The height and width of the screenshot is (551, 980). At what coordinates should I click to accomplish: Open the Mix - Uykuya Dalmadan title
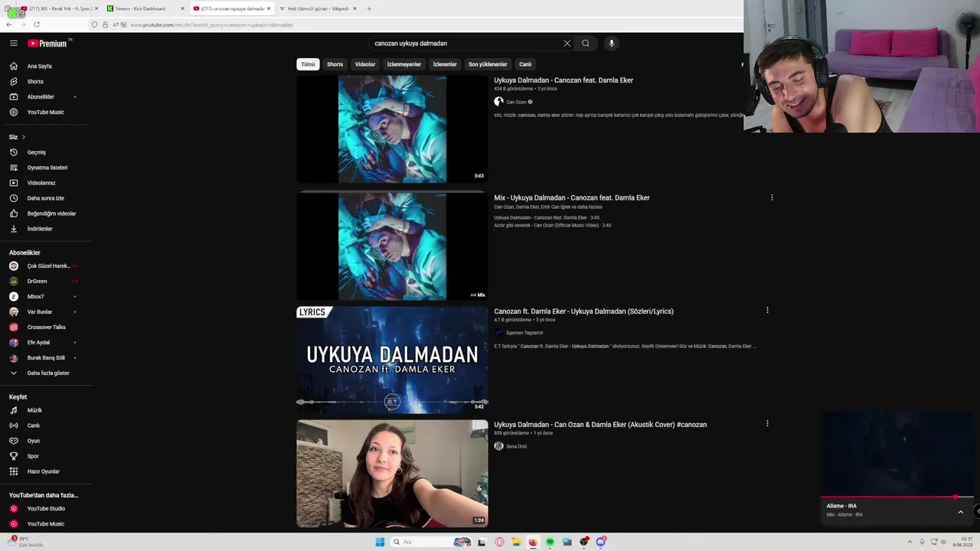pos(572,197)
